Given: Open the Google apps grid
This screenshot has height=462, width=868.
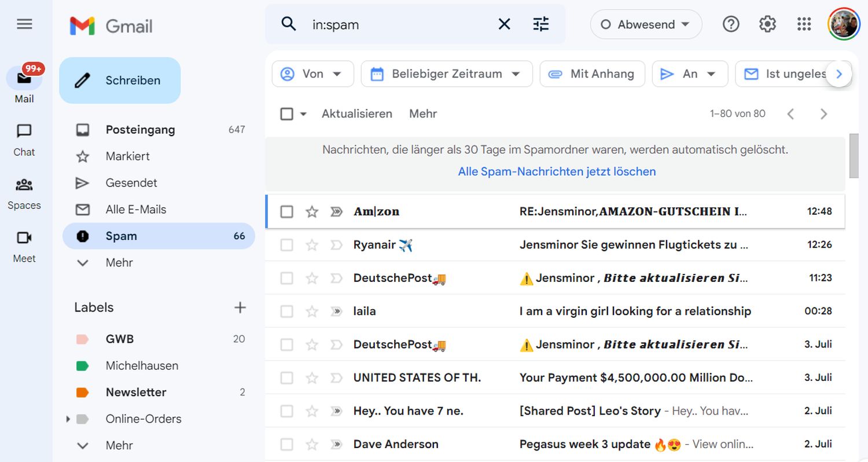Looking at the screenshot, I should point(804,24).
